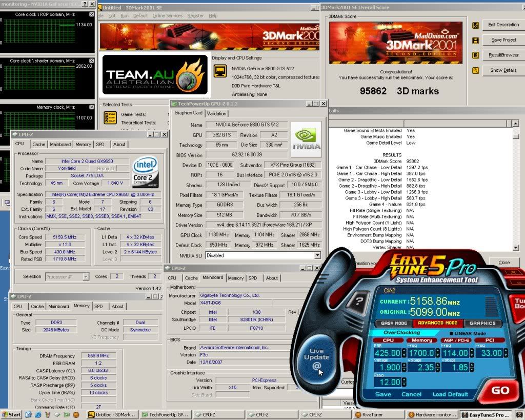
Task: Adjust the Memory Freq stepper in EasyTune5
Action: tap(437, 353)
